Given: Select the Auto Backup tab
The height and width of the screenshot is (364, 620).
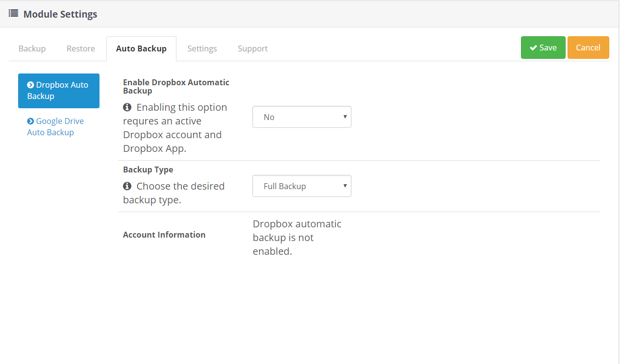Looking at the screenshot, I should [141, 49].
